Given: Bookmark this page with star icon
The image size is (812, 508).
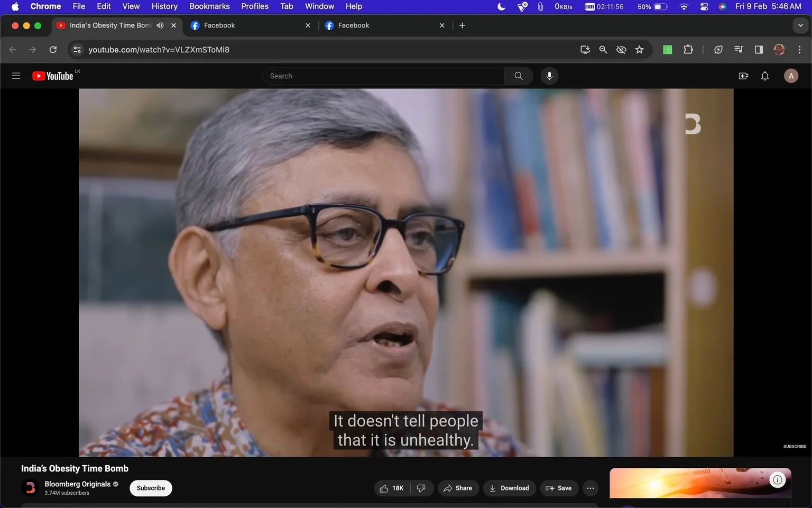Looking at the screenshot, I should 639,50.
